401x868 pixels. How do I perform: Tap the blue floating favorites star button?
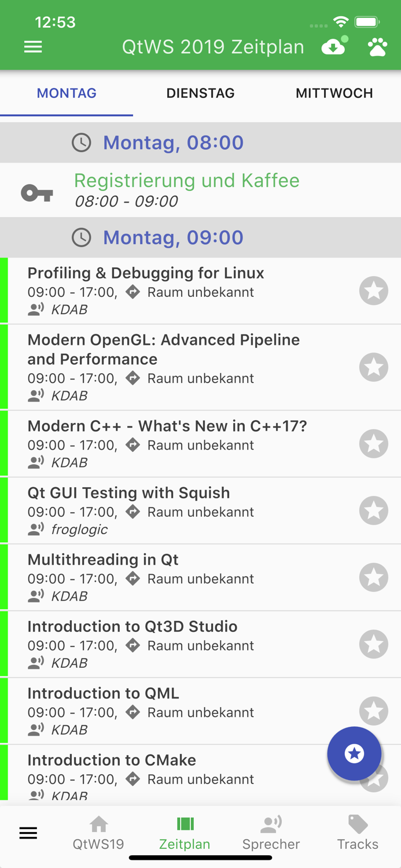pos(354,753)
